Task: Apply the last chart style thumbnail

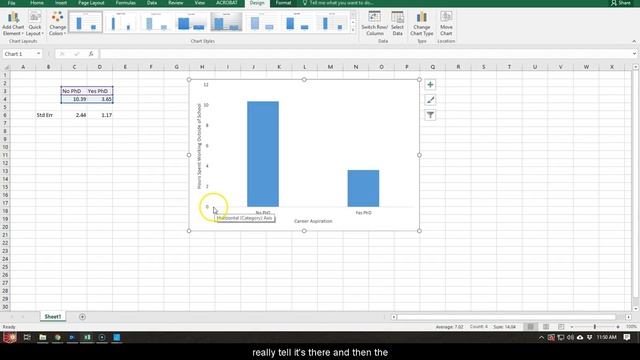Action: tap(332, 22)
